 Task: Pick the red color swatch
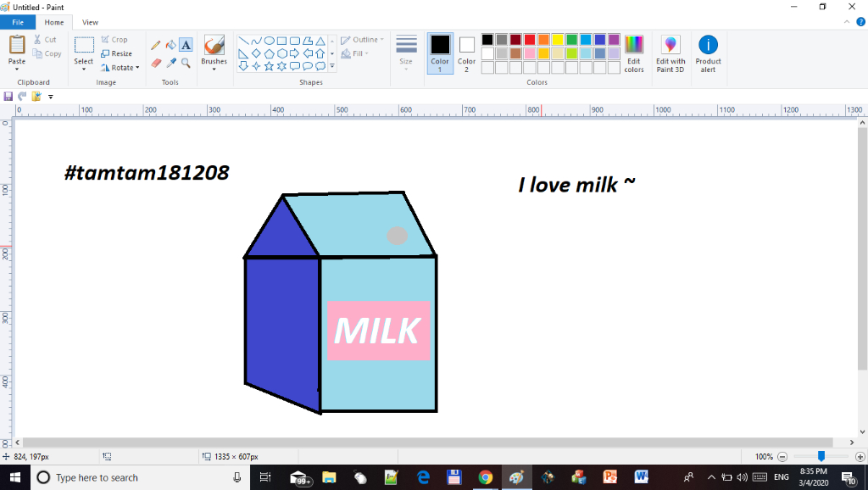530,39
